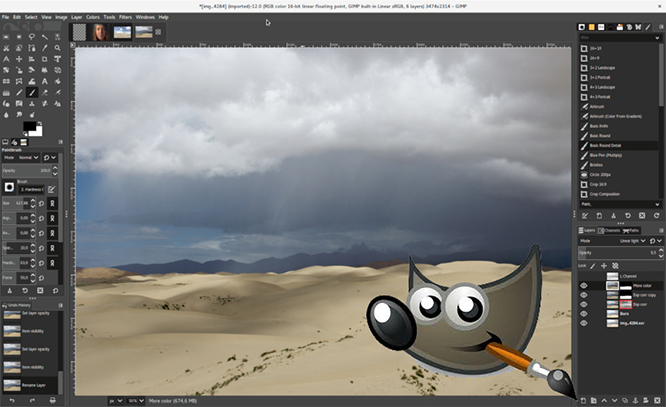Select the Crop Composition preset
The height and width of the screenshot is (407, 666).
tap(619, 194)
